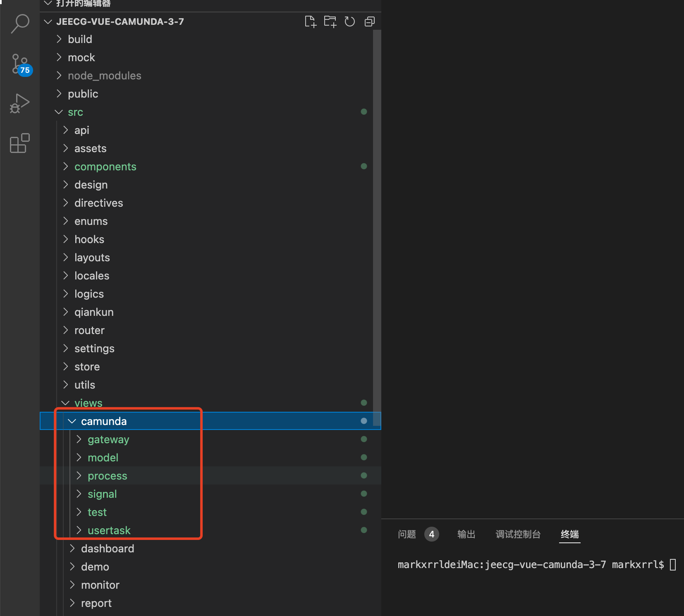Open the Search view in activity bar

(20, 24)
